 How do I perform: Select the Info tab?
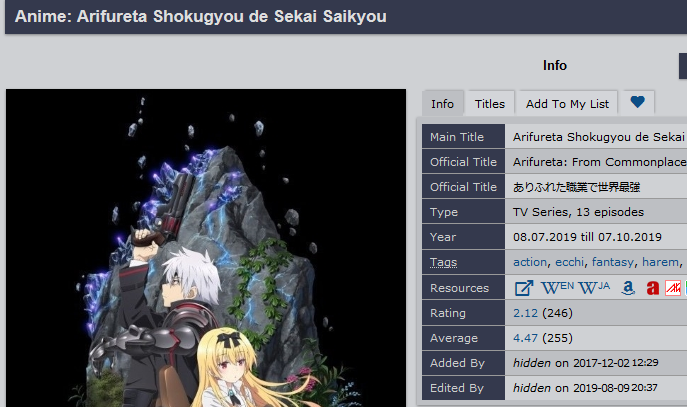click(x=442, y=104)
